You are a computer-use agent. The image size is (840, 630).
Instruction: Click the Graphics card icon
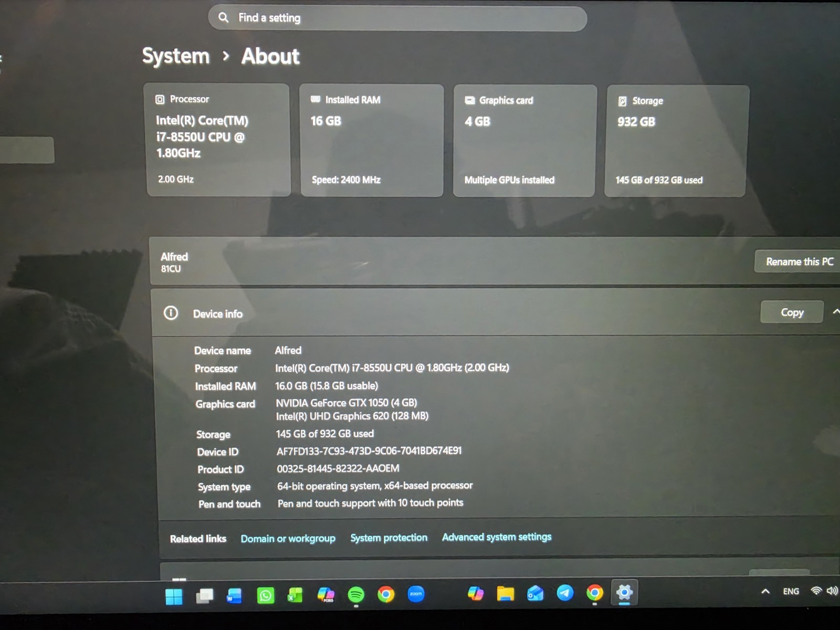pyautogui.click(x=470, y=100)
